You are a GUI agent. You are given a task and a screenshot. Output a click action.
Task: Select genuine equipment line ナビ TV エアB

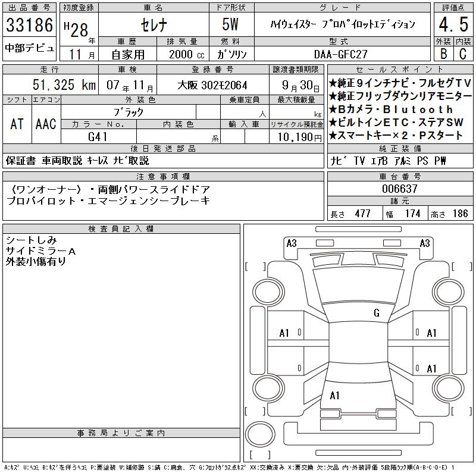(359, 161)
